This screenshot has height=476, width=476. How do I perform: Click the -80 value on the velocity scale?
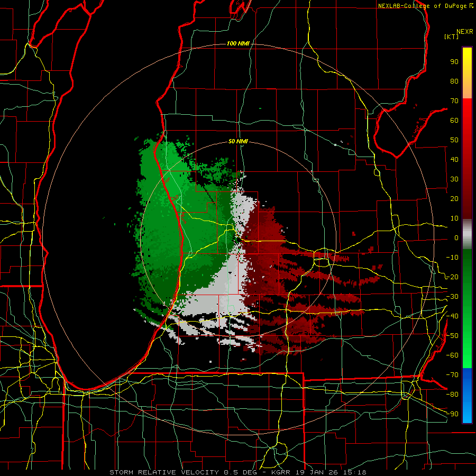(x=452, y=395)
